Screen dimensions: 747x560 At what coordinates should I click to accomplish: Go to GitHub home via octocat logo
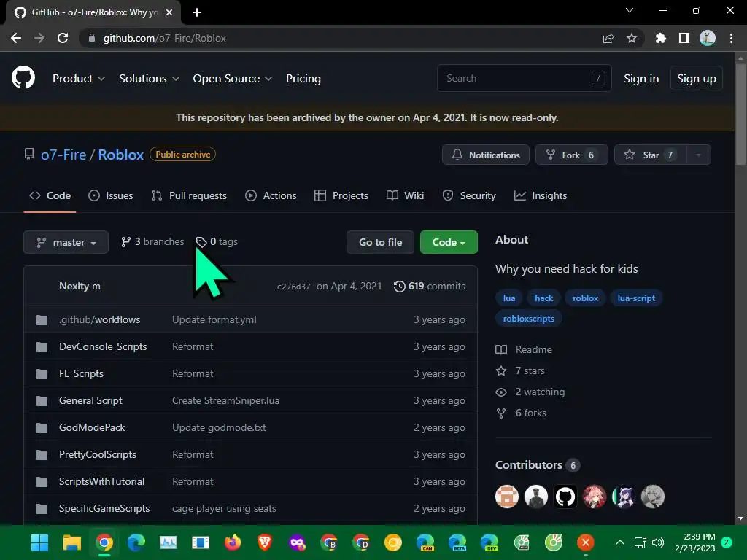click(23, 78)
